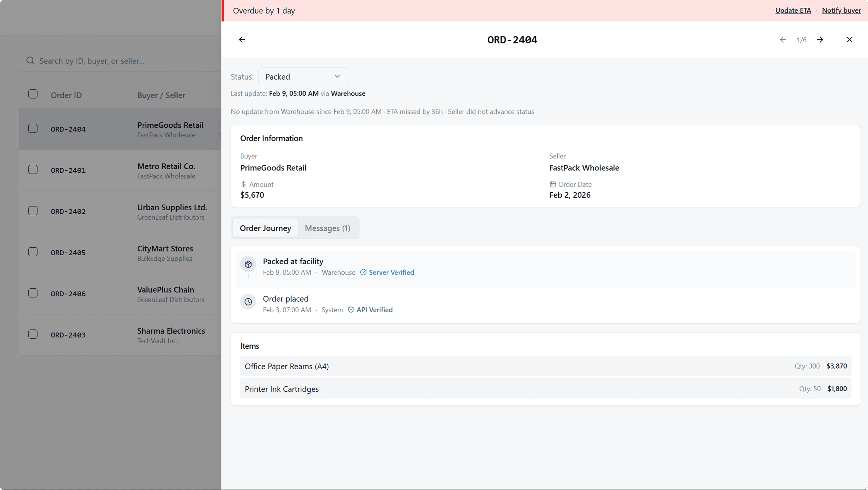This screenshot has width=868, height=490.
Task: Switch to the Messages (1) tab
Action: point(327,228)
